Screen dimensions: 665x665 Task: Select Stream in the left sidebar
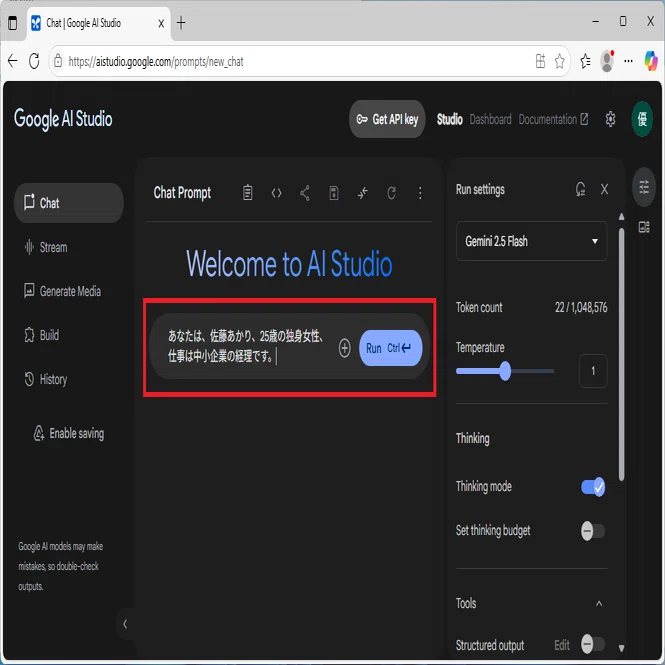tap(46, 247)
